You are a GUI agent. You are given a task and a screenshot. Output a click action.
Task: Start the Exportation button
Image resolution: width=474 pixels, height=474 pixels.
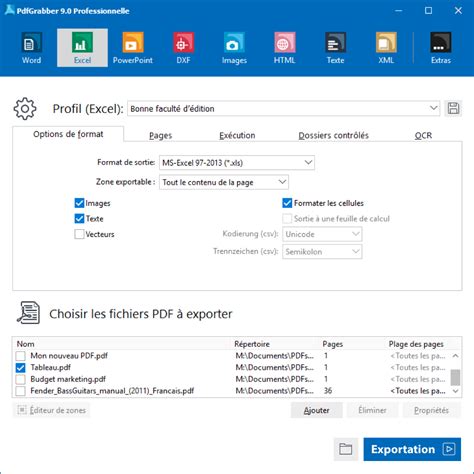pyautogui.click(x=412, y=449)
